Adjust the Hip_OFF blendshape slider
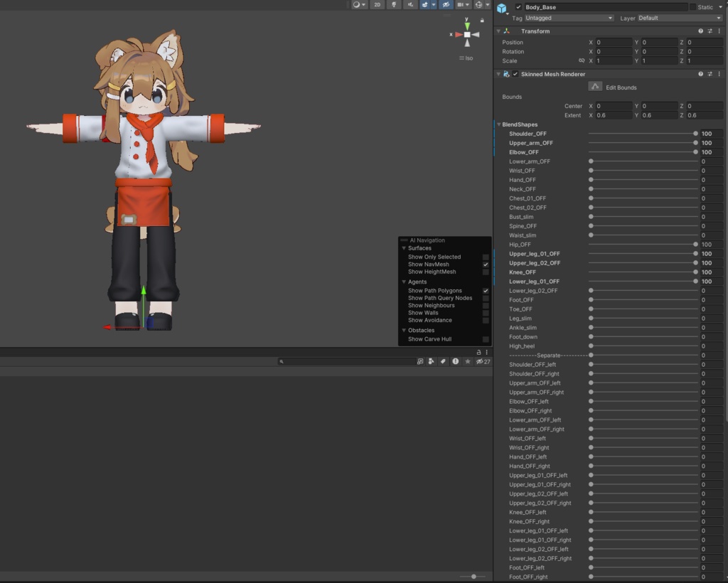This screenshot has width=728, height=583. click(643, 245)
